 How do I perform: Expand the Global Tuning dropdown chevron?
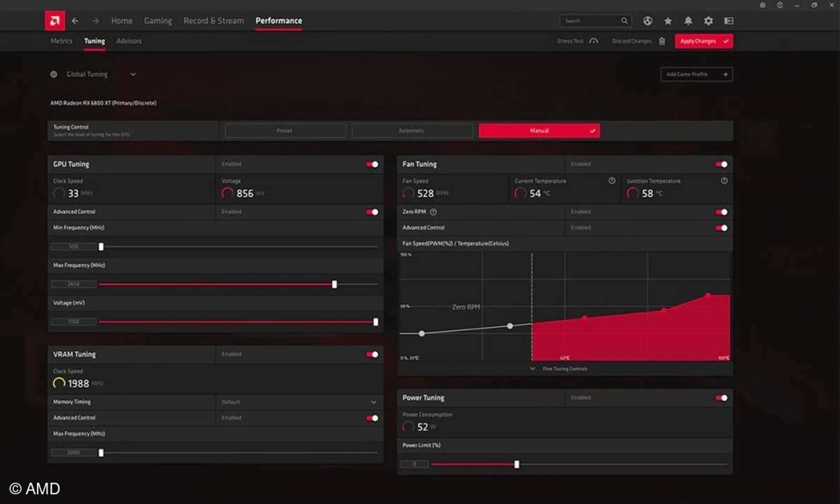point(133,74)
